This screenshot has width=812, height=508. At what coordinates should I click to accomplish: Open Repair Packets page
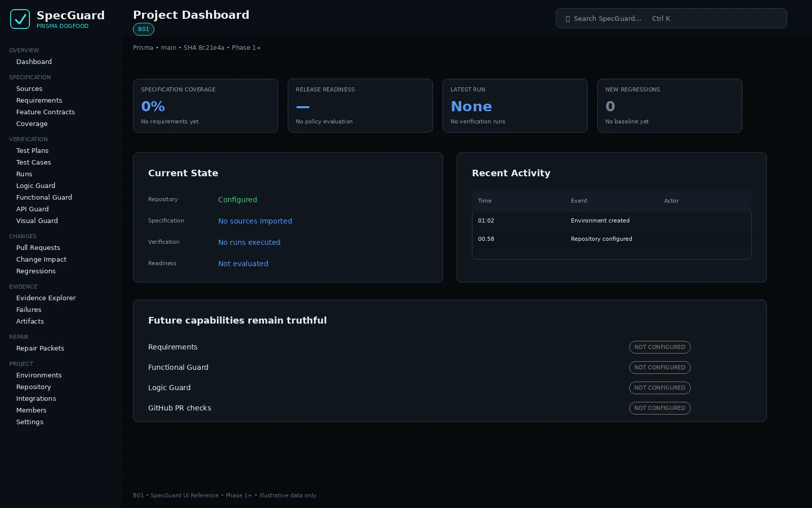(x=40, y=348)
